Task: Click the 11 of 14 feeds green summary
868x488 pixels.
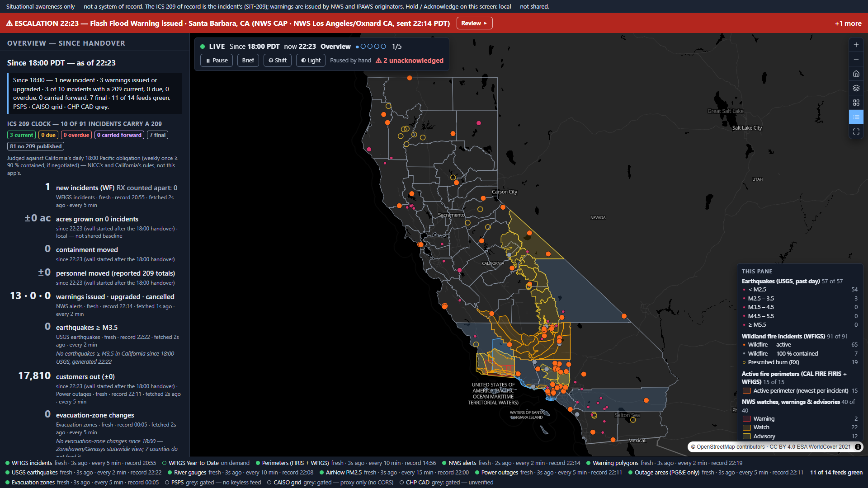Action: pos(836,473)
